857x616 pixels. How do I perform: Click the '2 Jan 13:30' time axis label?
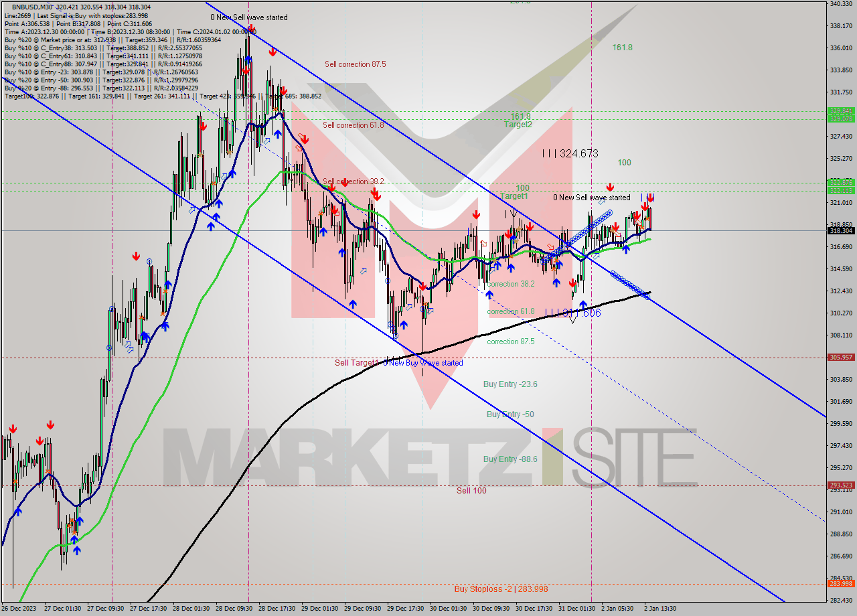pos(661,609)
